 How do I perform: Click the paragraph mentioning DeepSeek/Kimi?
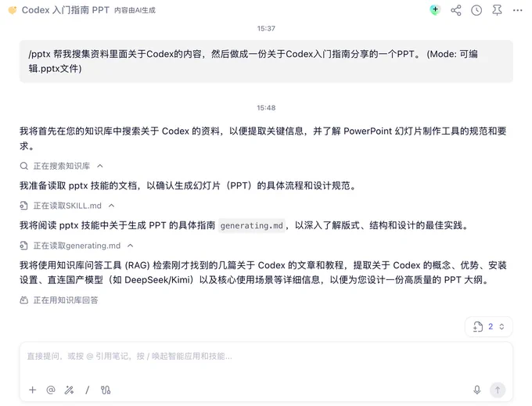click(263, 272)
